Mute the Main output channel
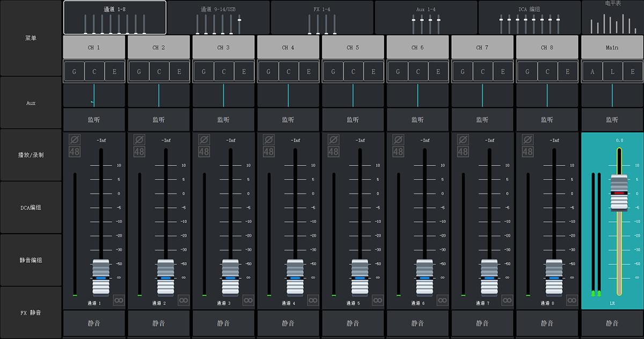Viewport: 644px width, 339px height. tap(612, 323)
